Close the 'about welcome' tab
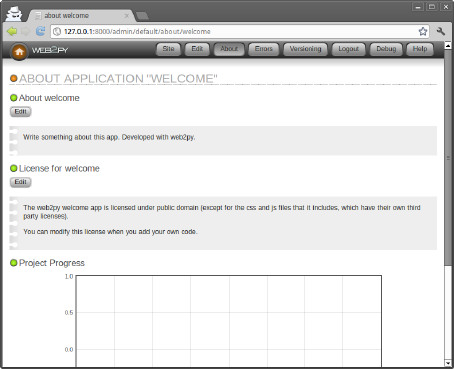454x369 pixels. [127, 16]
